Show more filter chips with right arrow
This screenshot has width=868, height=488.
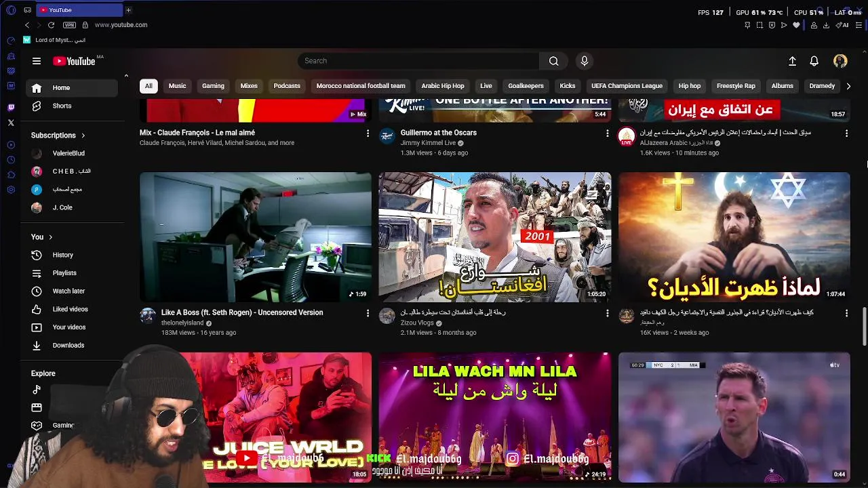848,86
